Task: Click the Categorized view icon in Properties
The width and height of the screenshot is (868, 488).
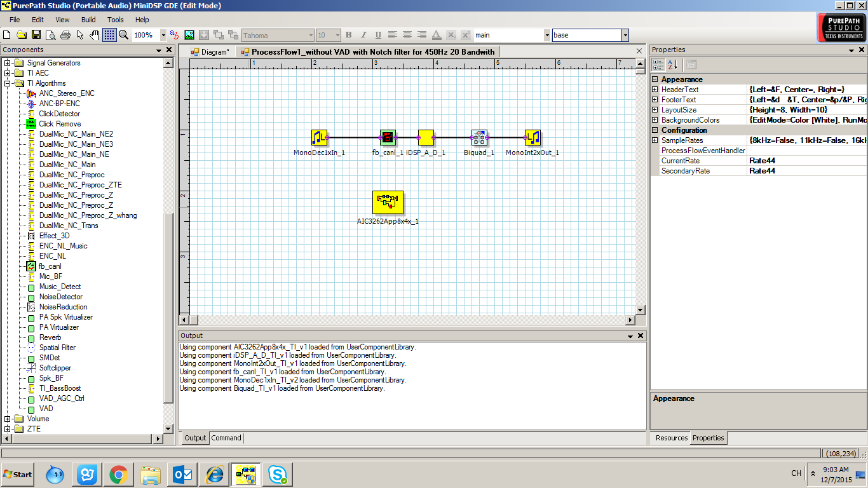Action: 659,64
